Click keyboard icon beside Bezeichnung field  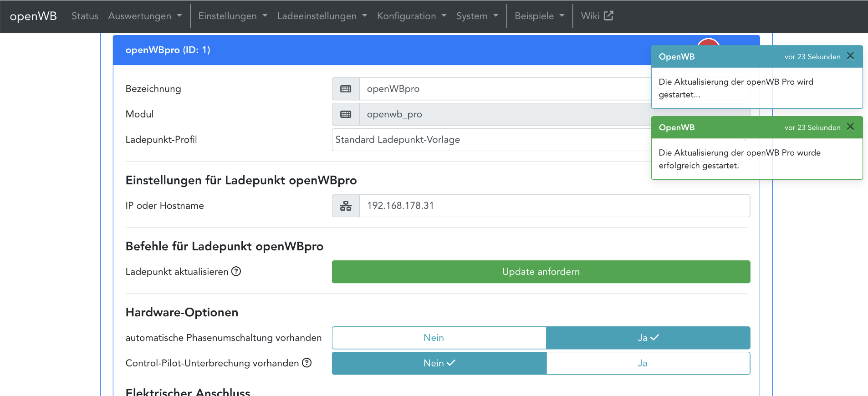[x=346, y=89]
